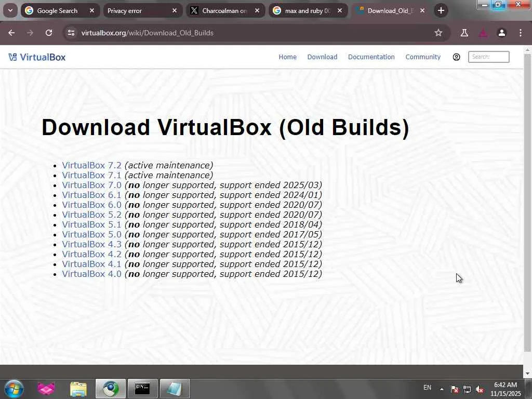The width and height of the screenshot is (532, 399).
Task: Open the Chrome three-dot menu
Action: (521, 33)
